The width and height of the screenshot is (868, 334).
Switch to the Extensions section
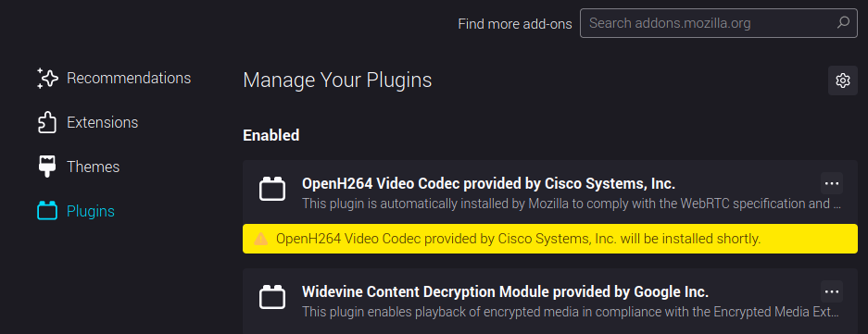click(x=103, y=122)
